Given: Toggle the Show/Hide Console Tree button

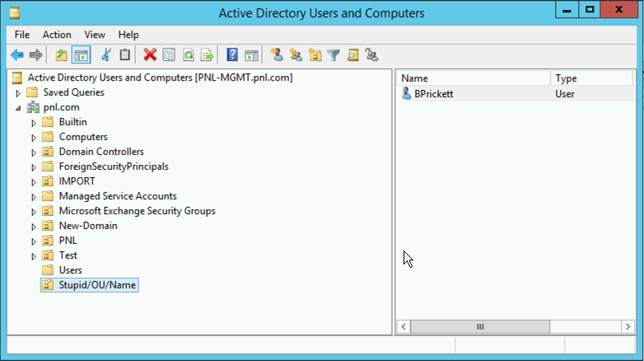Looking at the screenshot, I should tap(81, 55).
